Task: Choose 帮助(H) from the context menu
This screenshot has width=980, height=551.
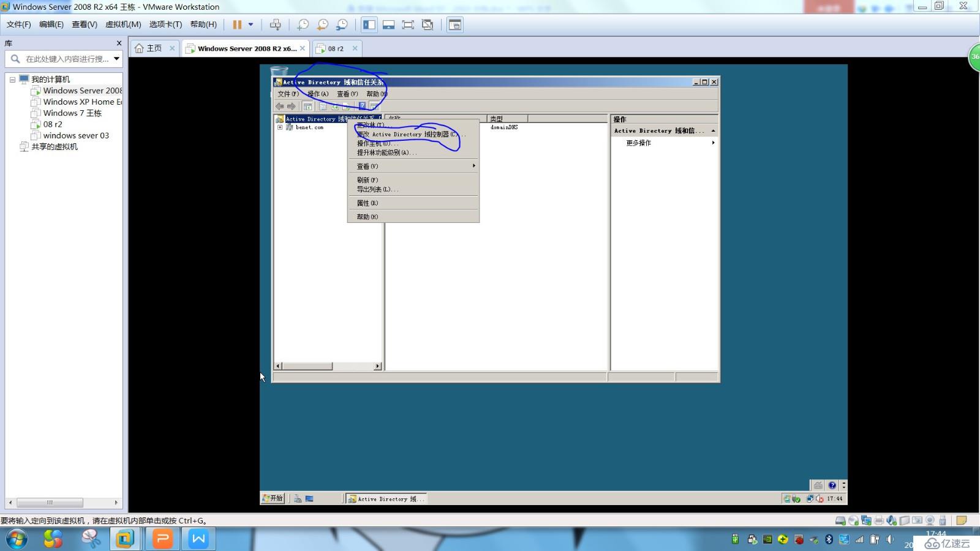Action: click(x=413, y=217)
